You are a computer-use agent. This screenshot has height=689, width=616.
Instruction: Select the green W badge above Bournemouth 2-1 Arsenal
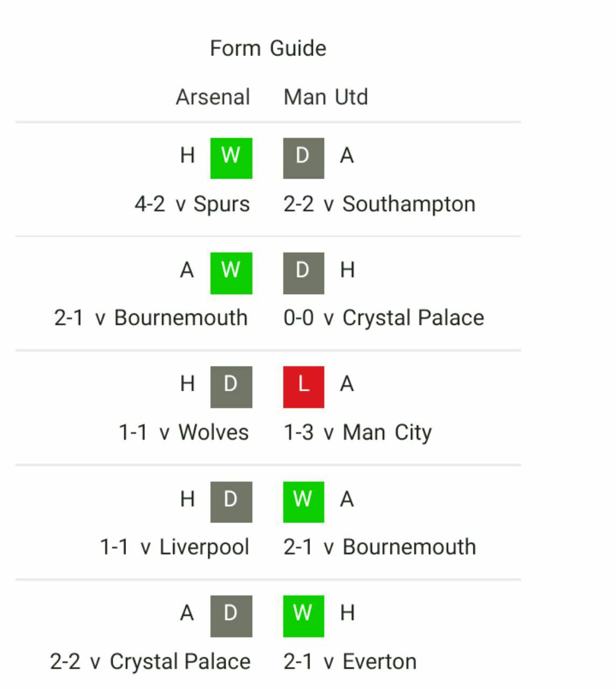[x=231, y=273]
